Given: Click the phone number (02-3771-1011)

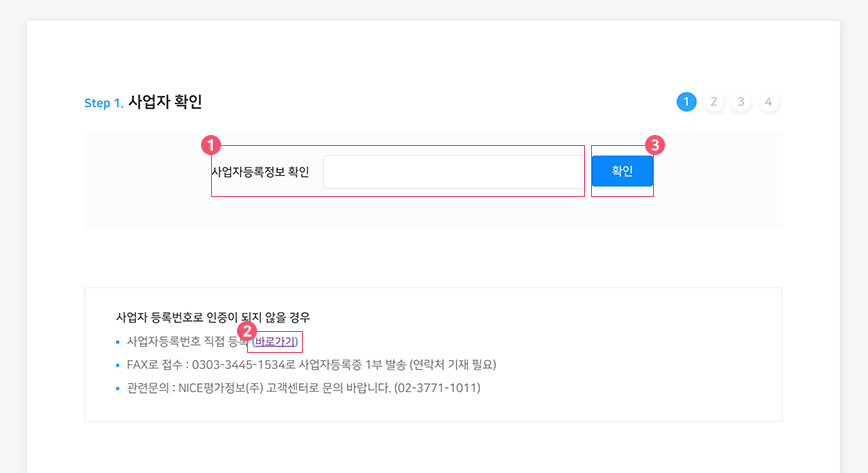Looking at the screenshot, I should point(437,388).
